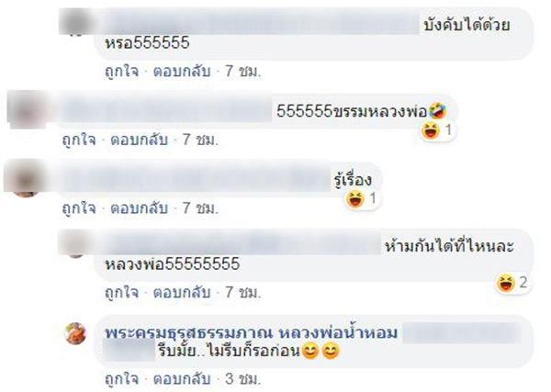The width and height of the screenshot is (551, 392).
Task: Open reactions on '555555ธรรมหลวงพ่อ' comment
Action: coord(437,130)
